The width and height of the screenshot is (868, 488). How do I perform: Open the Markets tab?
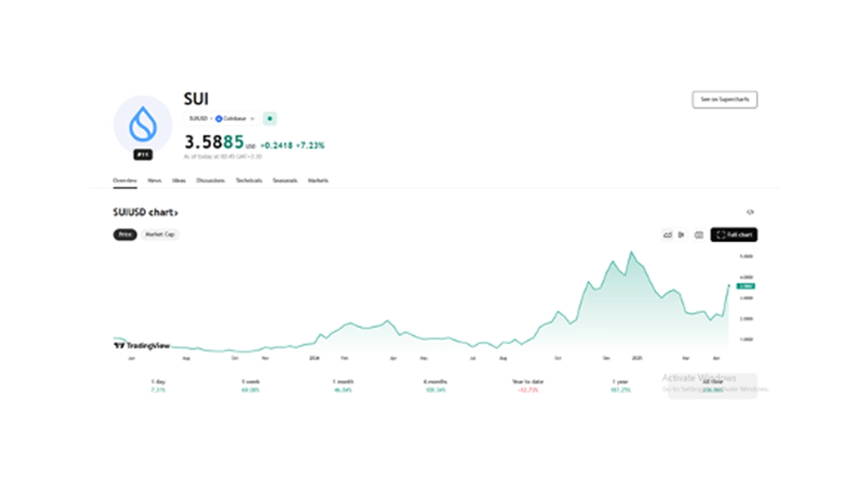click(318, 181)
